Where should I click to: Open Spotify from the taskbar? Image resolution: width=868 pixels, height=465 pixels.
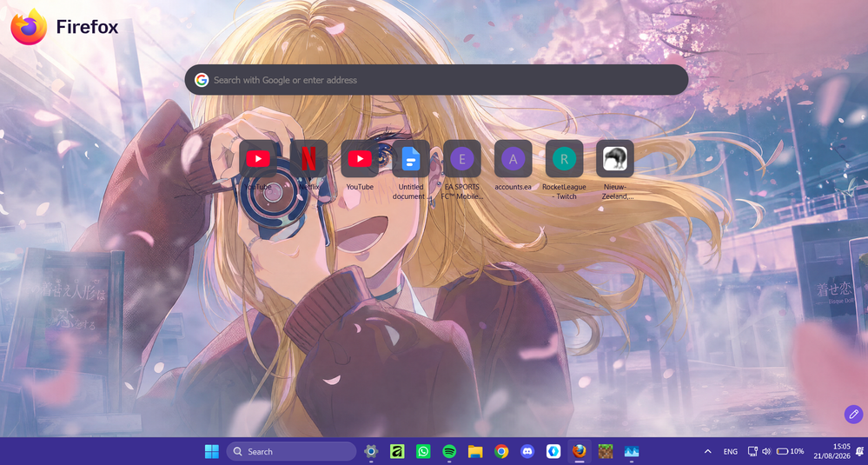(x=449, y=452)
